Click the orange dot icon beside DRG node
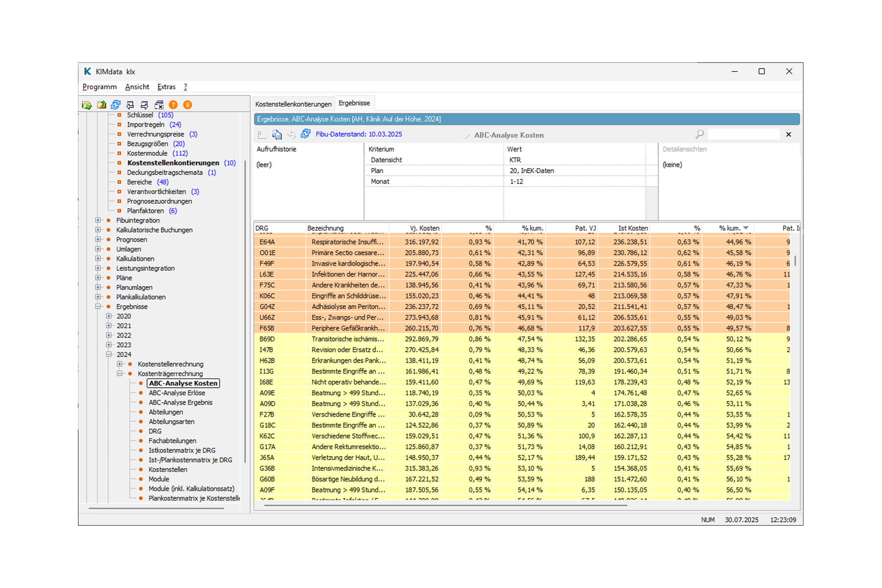This screenshot has width=882, height=588. coord(141,431)
